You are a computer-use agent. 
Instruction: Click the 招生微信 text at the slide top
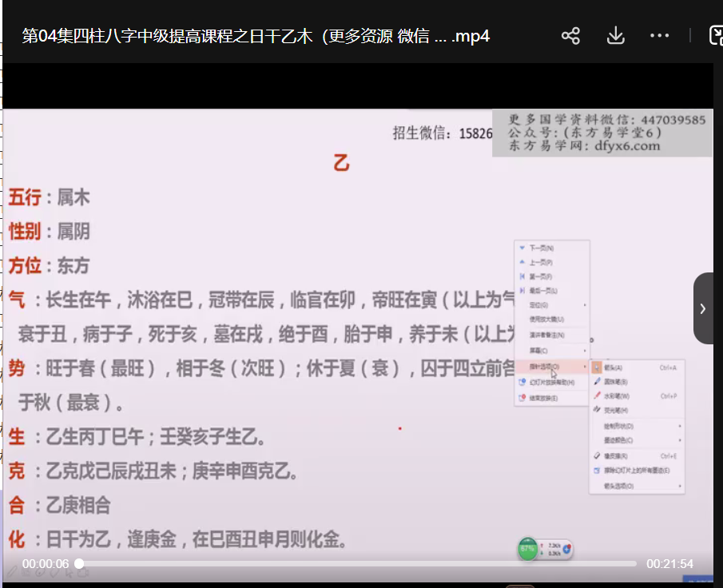(443, 133)
